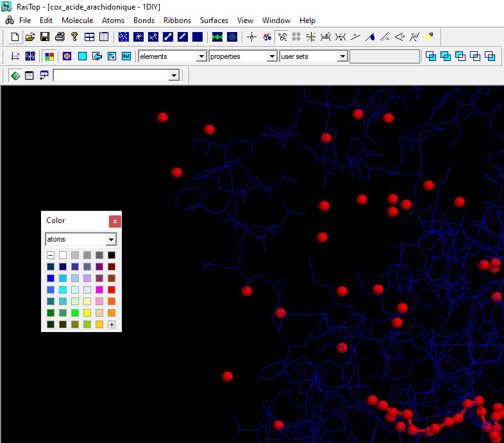Open the Molecule menu
This screenshot has width=504, height=443.
pos(77,21)
